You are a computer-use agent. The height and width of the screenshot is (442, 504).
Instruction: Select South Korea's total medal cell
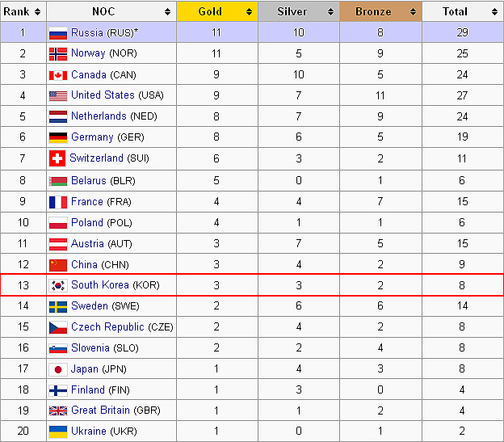463,285
